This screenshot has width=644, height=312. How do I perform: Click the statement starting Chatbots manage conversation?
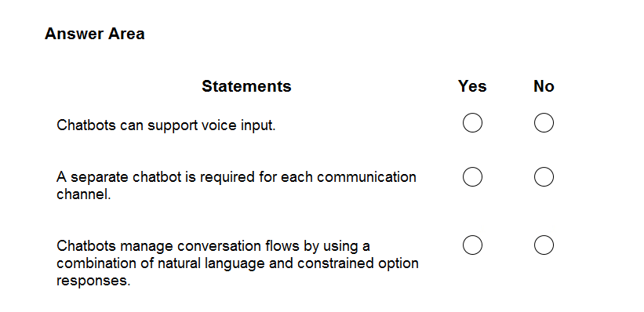click(238, 263)
